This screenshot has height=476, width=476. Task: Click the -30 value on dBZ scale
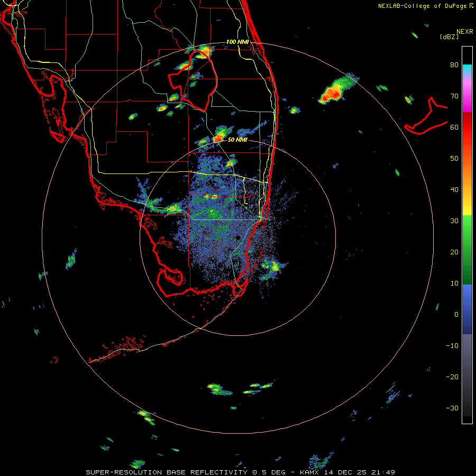[452, 408]
